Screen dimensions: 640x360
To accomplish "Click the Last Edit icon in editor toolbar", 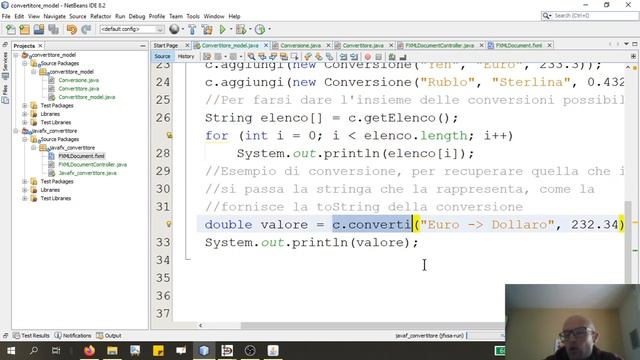I will coord(207,57).
